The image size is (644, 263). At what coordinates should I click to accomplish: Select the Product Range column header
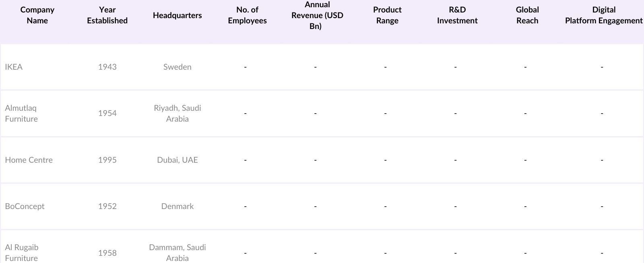pyautogui.click(x=387, y=15)
